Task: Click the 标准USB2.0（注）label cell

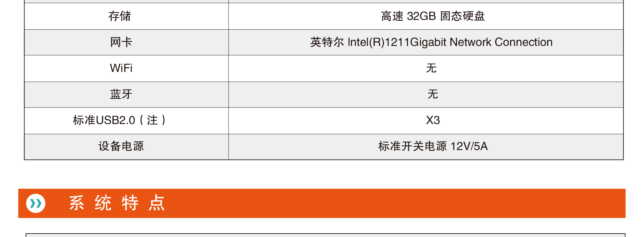Action: (x=120, y=120)
